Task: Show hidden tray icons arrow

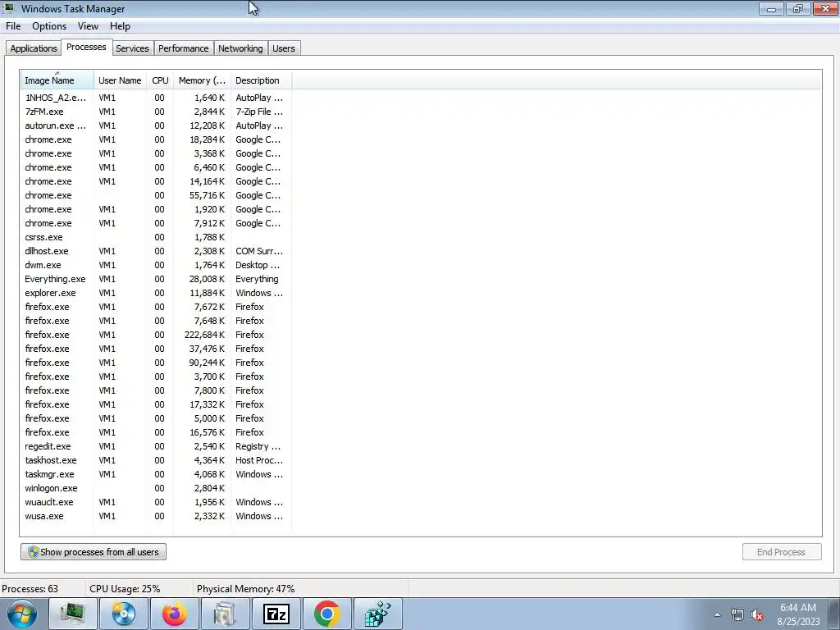Action: (x=717, y=614)
